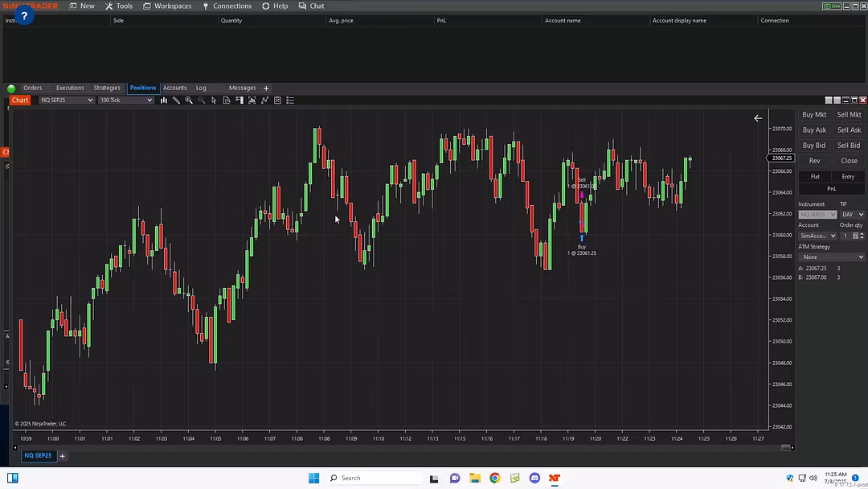Open Discord from the taskbar

point(534,478)
